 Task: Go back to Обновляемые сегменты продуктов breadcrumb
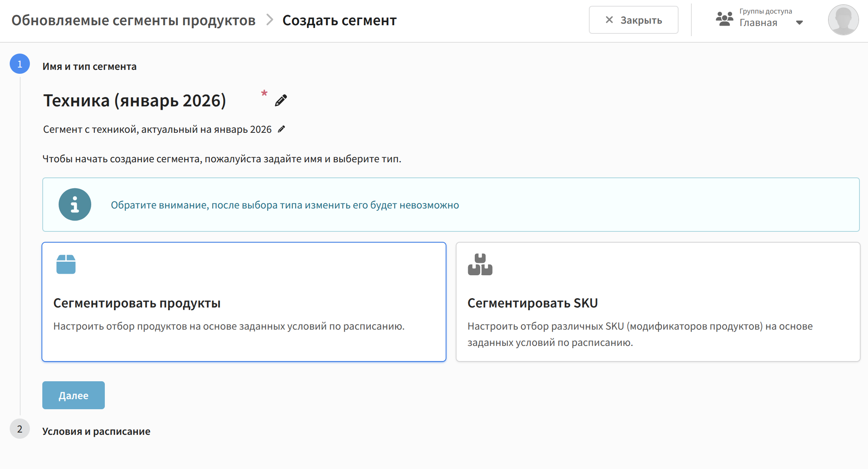tap(134, 20)
